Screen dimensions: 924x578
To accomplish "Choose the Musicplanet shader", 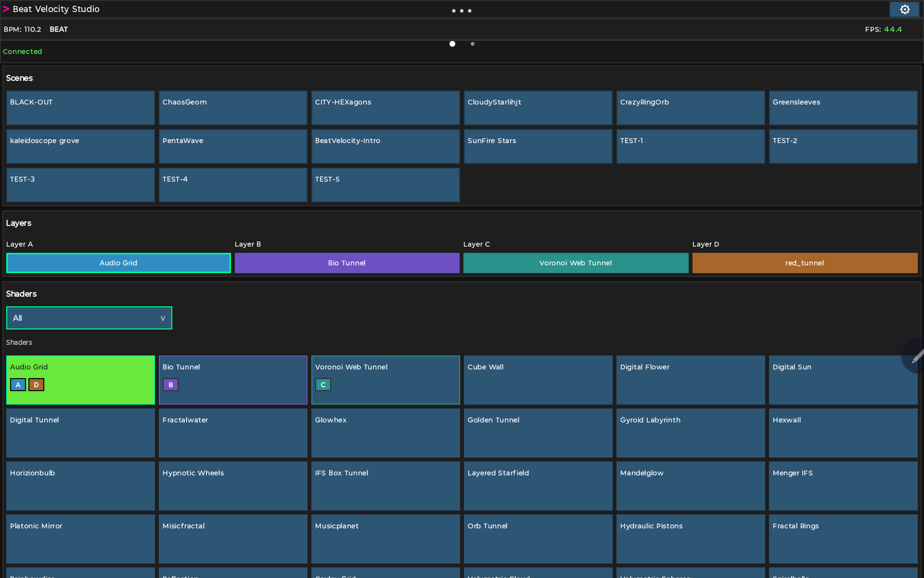I will tap(385, 539).
